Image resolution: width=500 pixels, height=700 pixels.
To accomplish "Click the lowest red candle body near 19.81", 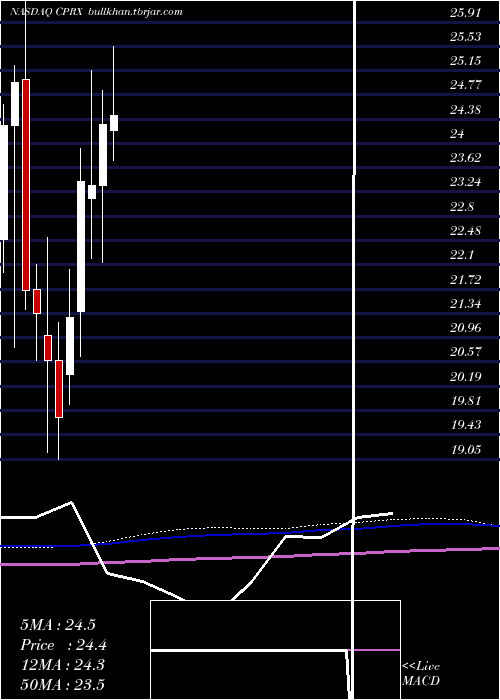I will tap(59, 389).
